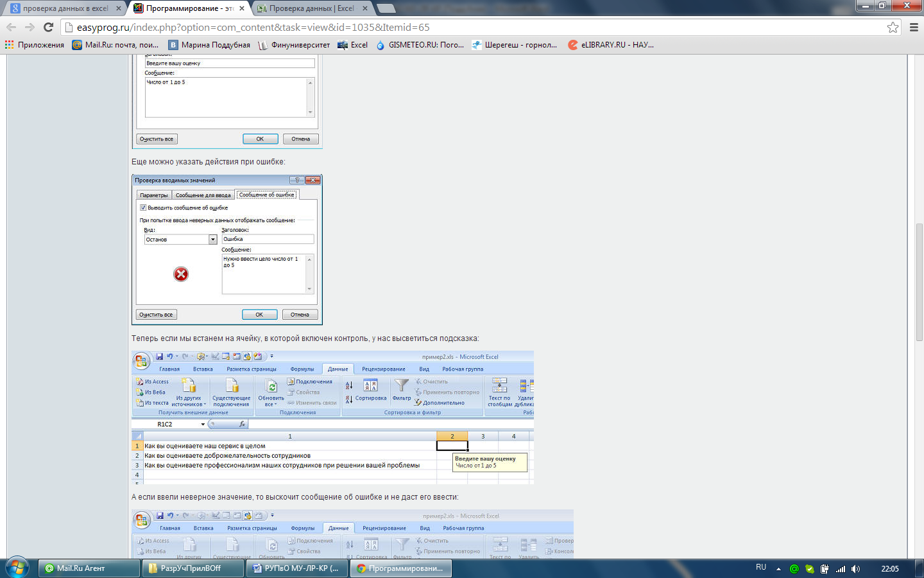
Task: Open the Вид dropdown showing Останов
Action: 213,240
